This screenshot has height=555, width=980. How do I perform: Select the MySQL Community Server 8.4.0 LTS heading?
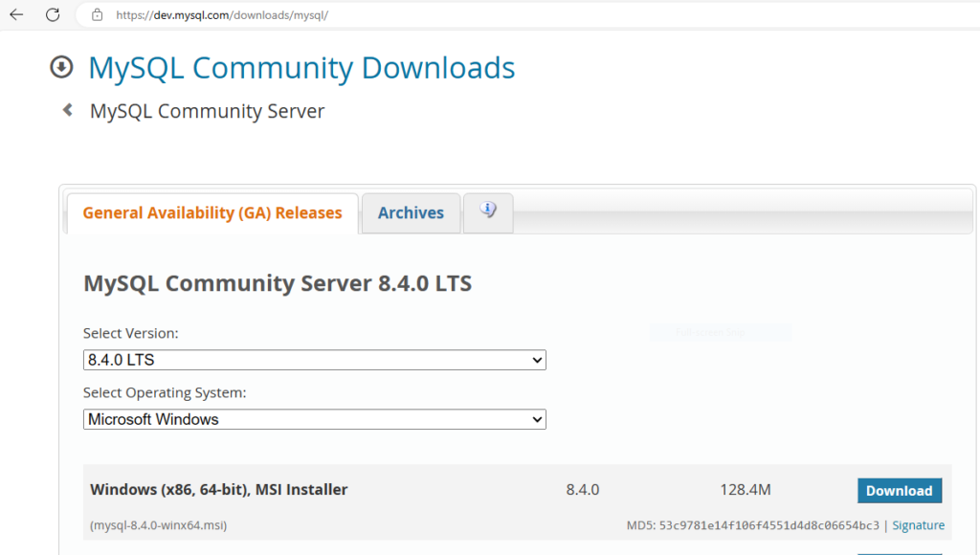pos(278,283)
